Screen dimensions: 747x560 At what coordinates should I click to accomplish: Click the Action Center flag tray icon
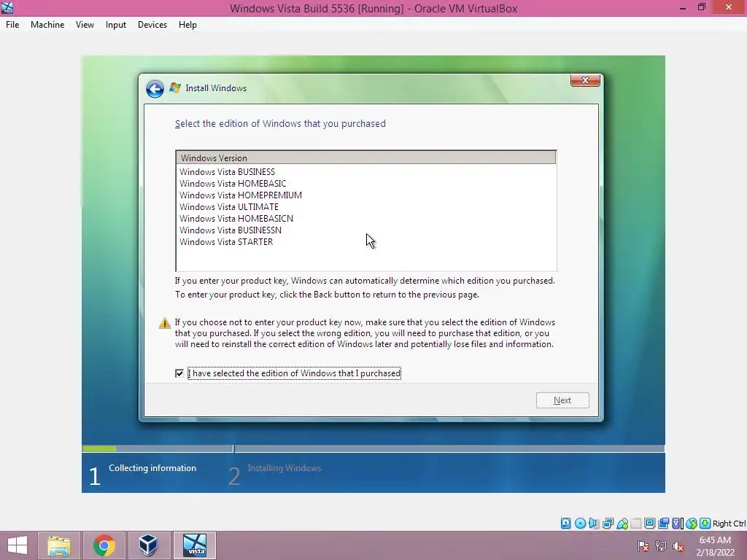pos(643,546)
